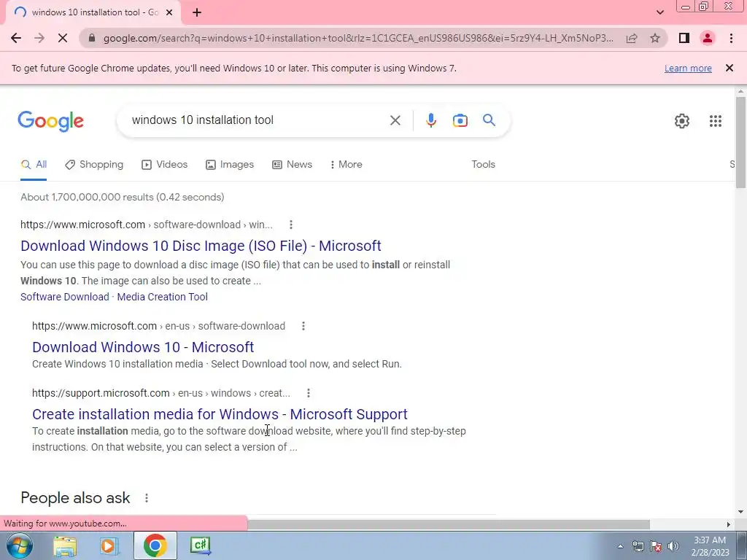
Task: Close the windows 10 installation tool tab
Action: tap(169, 12)
